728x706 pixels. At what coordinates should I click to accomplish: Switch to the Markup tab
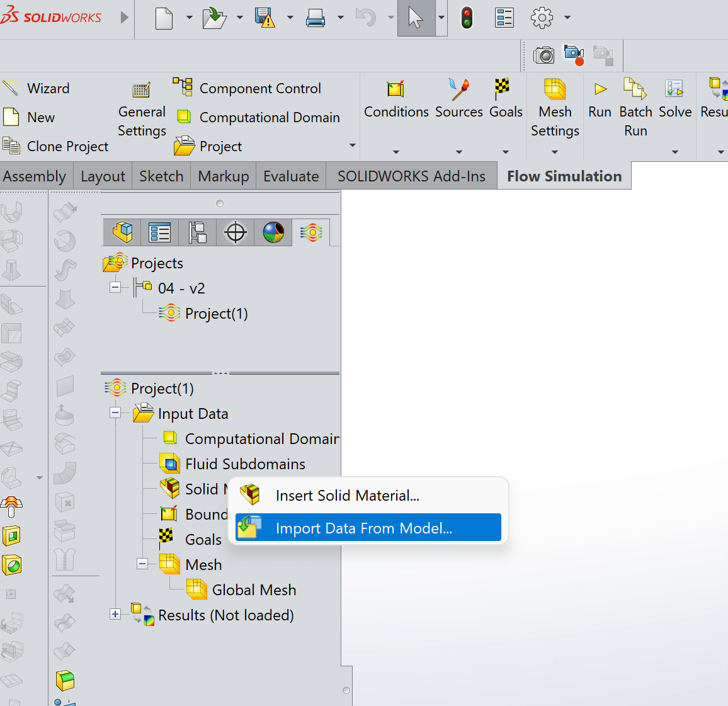pos(224,176)
